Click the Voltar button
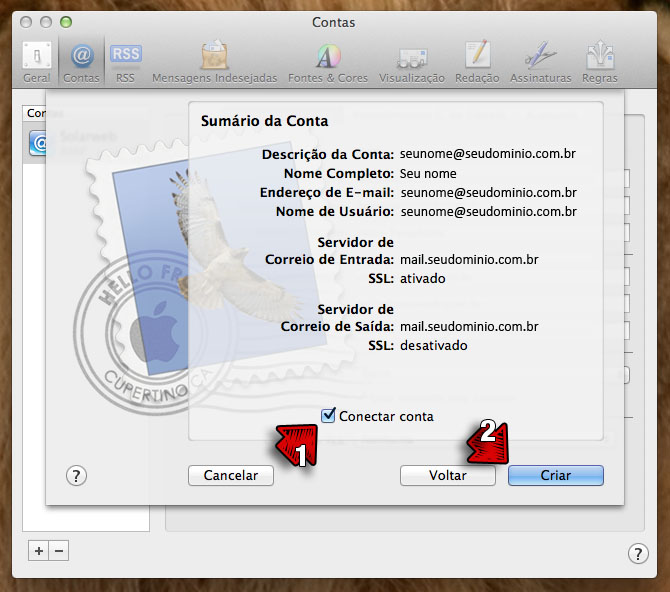This screenshot has height=592, width=670. tap(448, 475)
